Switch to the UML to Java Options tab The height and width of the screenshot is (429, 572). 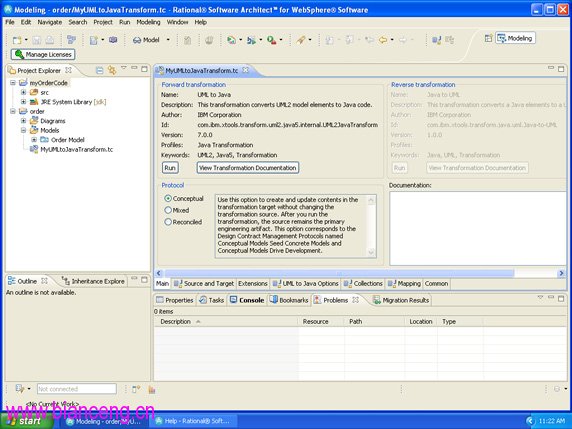pyautogui.click(x=306, y=284)
